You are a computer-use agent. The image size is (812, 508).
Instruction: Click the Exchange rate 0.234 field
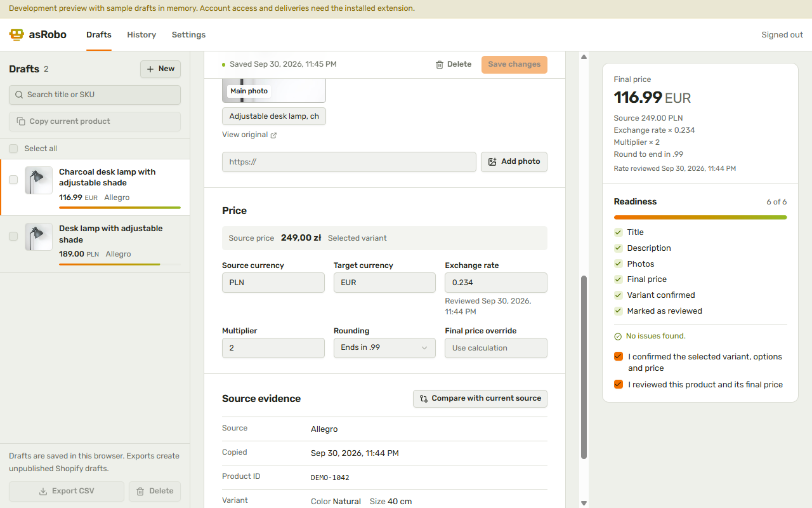point(496,283)
